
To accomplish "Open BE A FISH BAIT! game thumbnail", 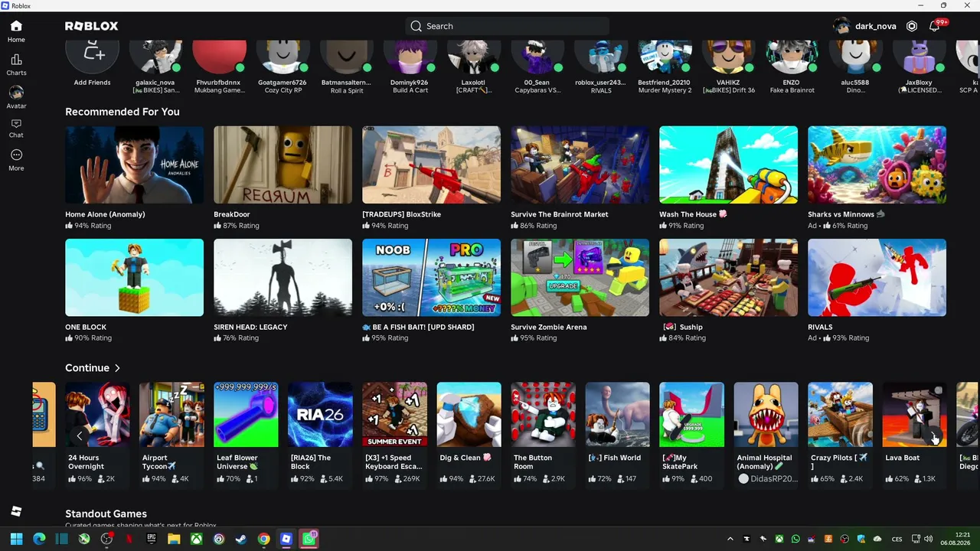I will (432, 278).
